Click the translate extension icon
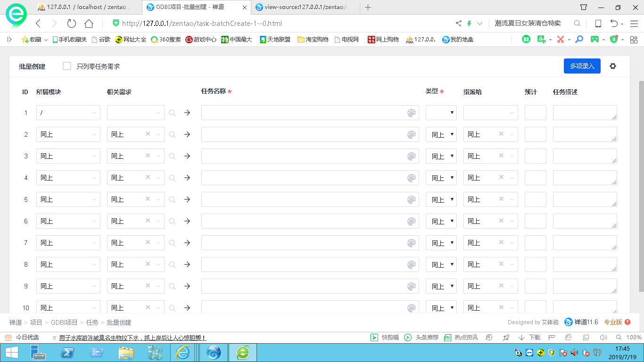 (x=541, y=40)
